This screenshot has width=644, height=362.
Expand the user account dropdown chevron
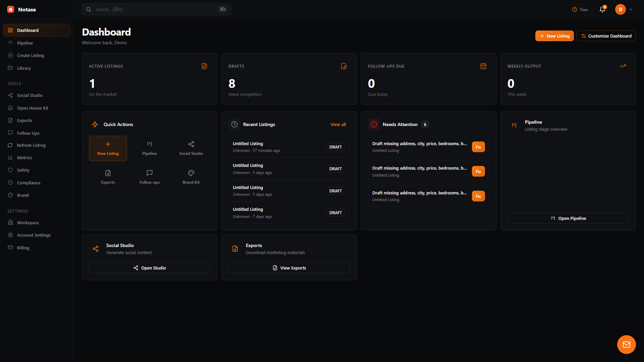(631, 9)
